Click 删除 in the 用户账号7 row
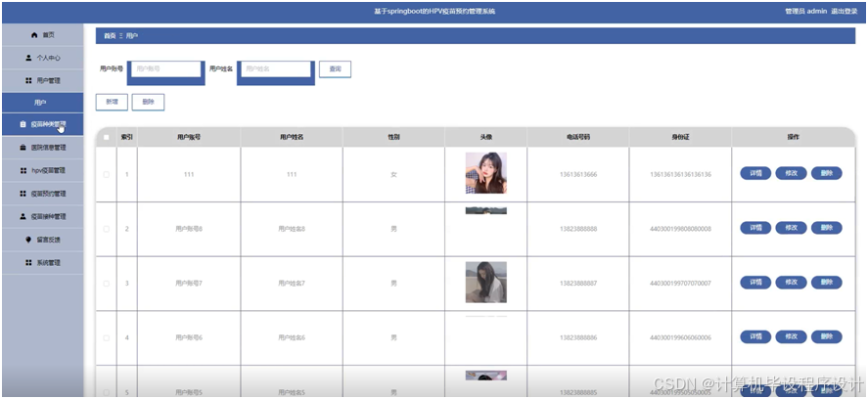Screen dimensions: 868x399 (827, 283)
